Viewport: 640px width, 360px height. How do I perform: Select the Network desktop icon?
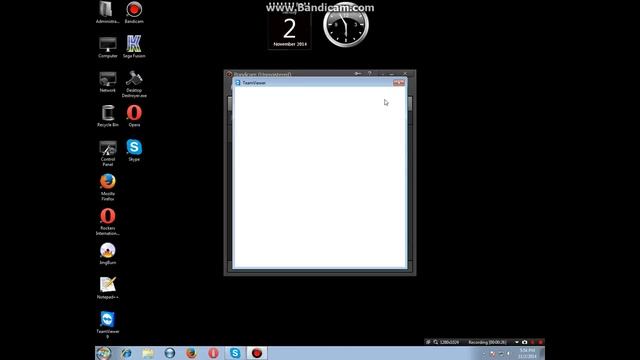108,81
